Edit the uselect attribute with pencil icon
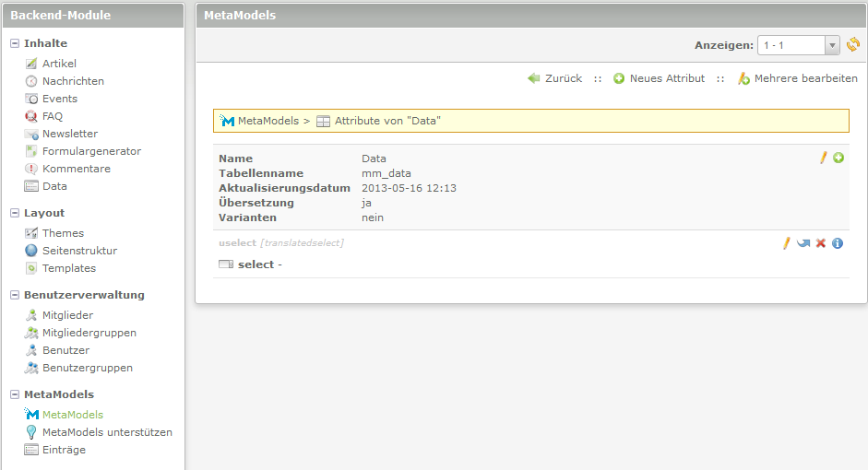Screen dimensions: 868x470 [787, 243]
